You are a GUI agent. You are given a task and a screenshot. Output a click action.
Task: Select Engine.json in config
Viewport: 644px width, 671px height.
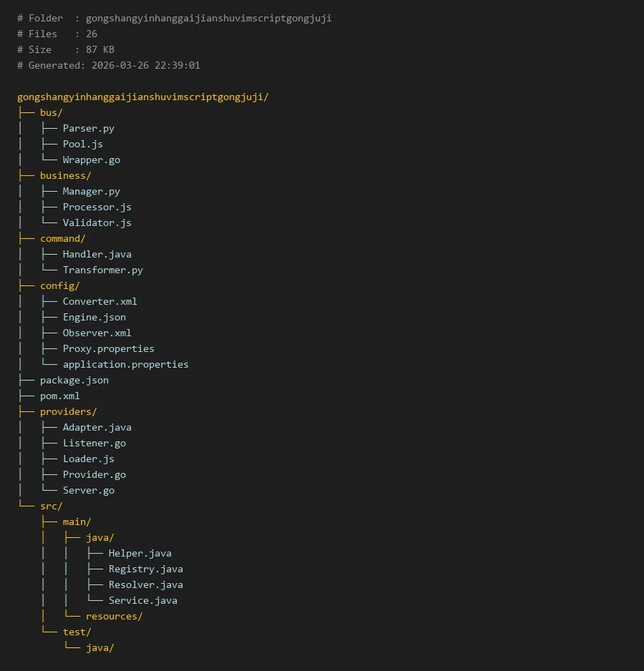94,317
